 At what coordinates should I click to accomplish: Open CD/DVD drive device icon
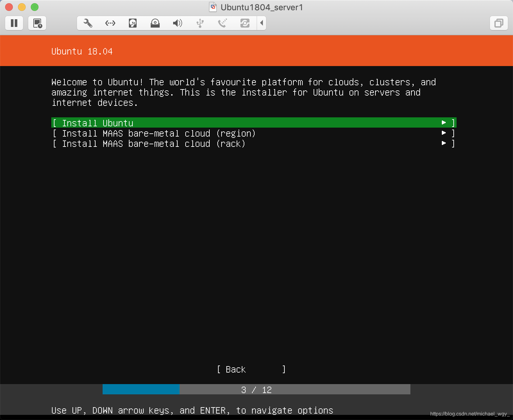pyautogui.click(x=155, y=23)
